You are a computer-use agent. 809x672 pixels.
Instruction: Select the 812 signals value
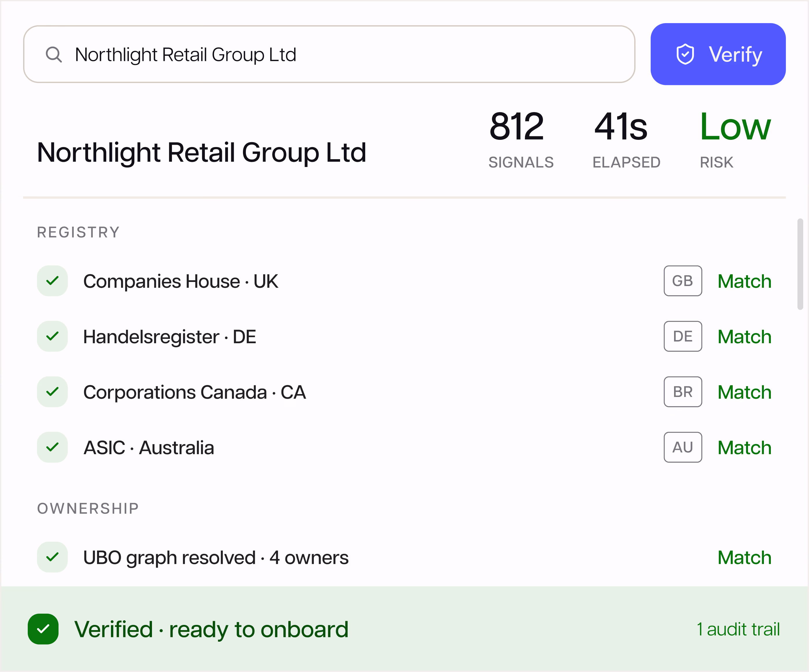coord(516,126)
